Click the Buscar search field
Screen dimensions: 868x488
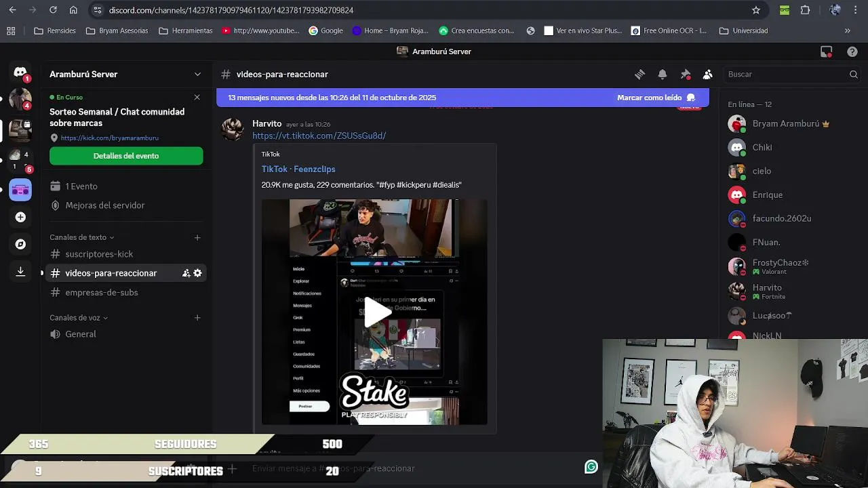pos(791,74)
